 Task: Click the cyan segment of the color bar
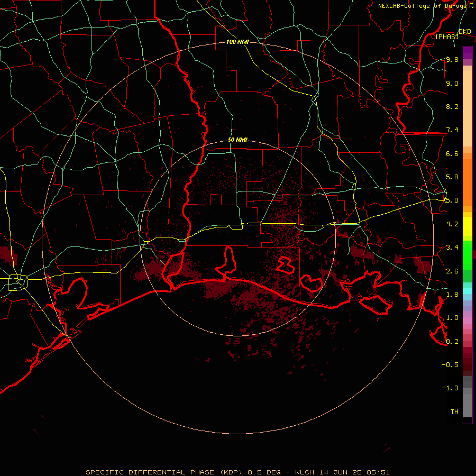(467, 291)
